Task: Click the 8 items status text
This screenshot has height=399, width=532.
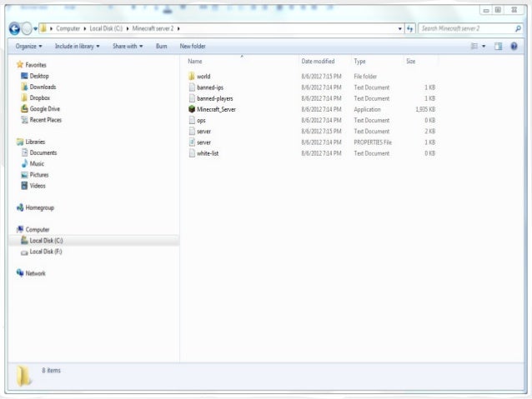Action: (51, 370)
